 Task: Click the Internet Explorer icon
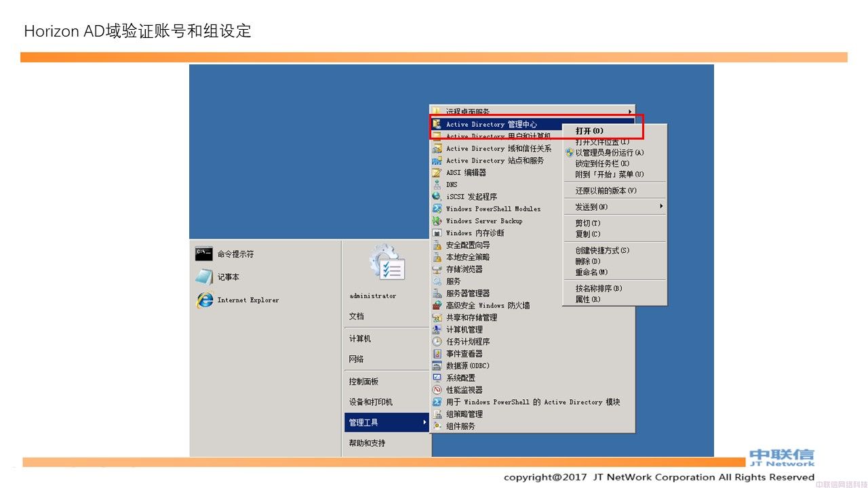point(204,300)
